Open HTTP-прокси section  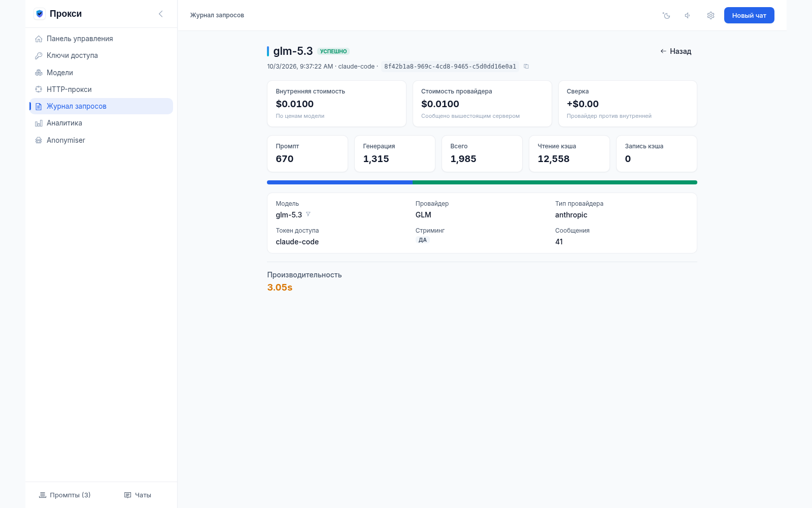pyautogui.click(x=101, y=89)
